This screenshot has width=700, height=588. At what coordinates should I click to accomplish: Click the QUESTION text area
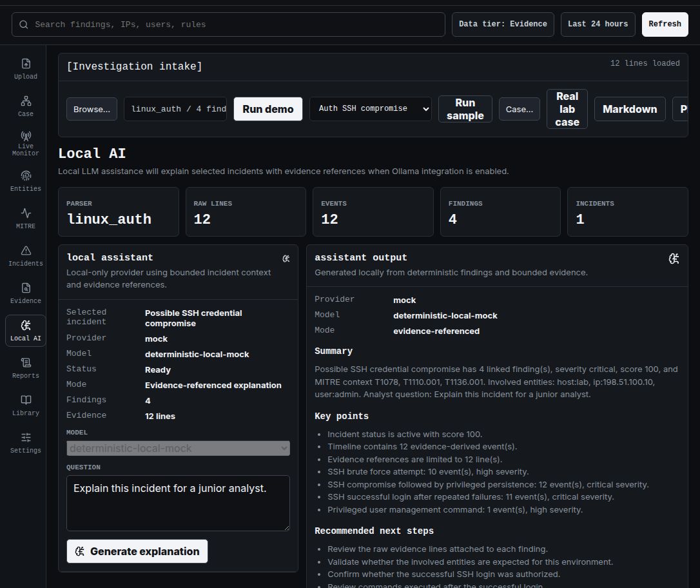tap(178, 503)
